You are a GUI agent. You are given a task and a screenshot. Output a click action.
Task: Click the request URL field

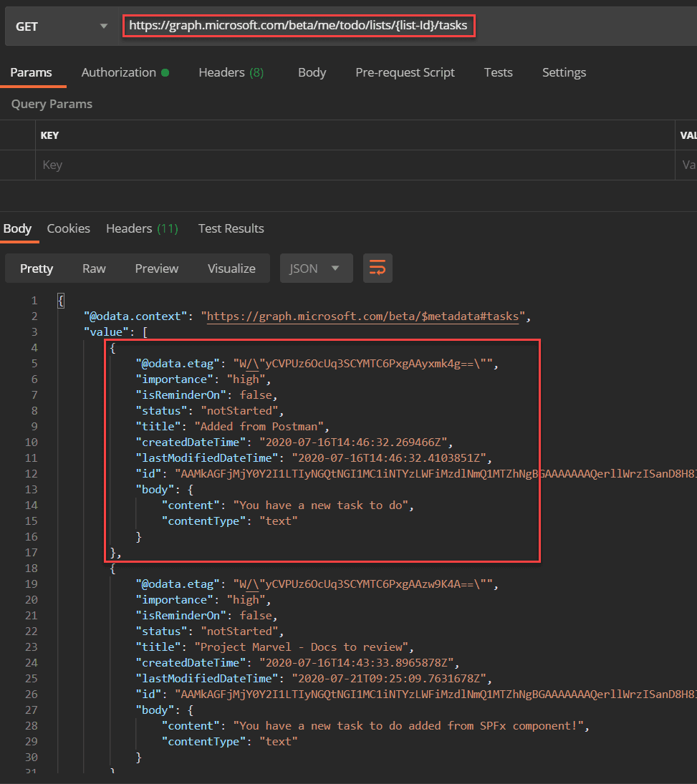click(299, 26)
